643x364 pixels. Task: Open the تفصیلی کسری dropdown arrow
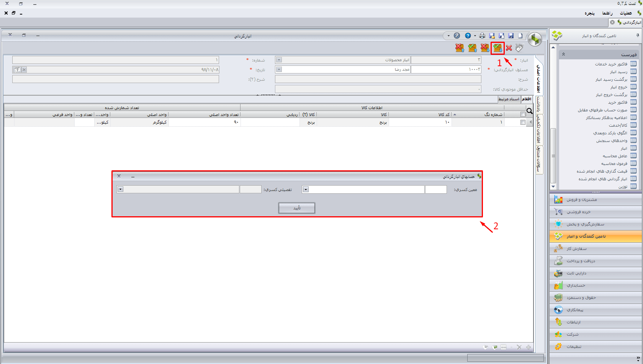[120, 189]
